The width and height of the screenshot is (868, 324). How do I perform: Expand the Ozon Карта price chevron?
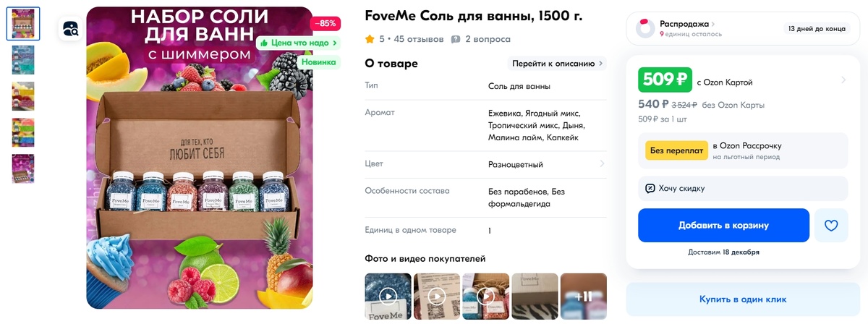pyautogui.click(x=841, y=80)
